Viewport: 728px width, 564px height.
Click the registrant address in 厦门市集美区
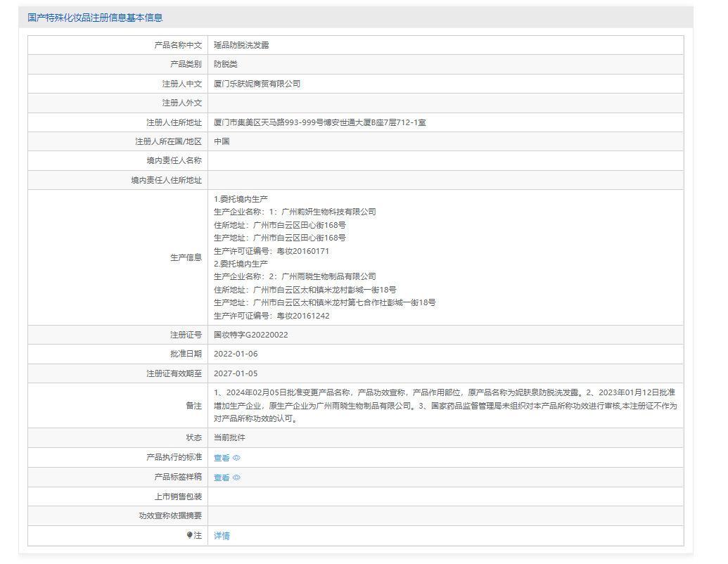point(319,122)
